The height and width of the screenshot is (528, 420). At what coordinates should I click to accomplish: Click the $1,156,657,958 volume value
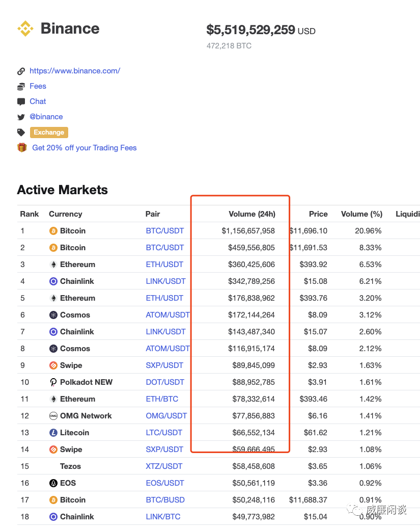(248, 231)
